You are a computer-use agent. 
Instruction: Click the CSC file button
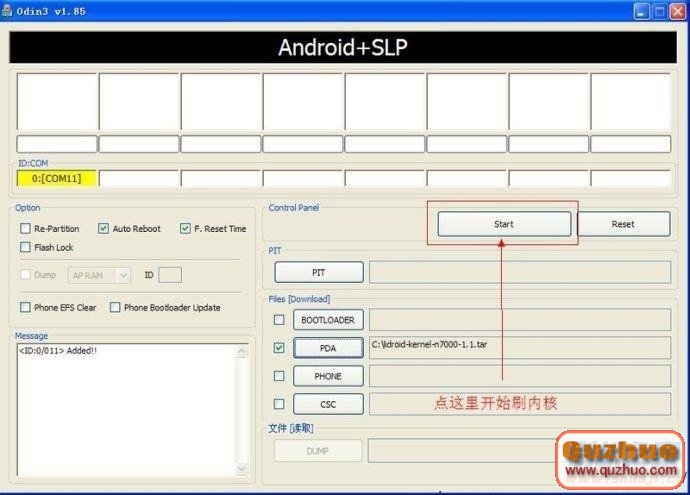(x=328, y=404)
